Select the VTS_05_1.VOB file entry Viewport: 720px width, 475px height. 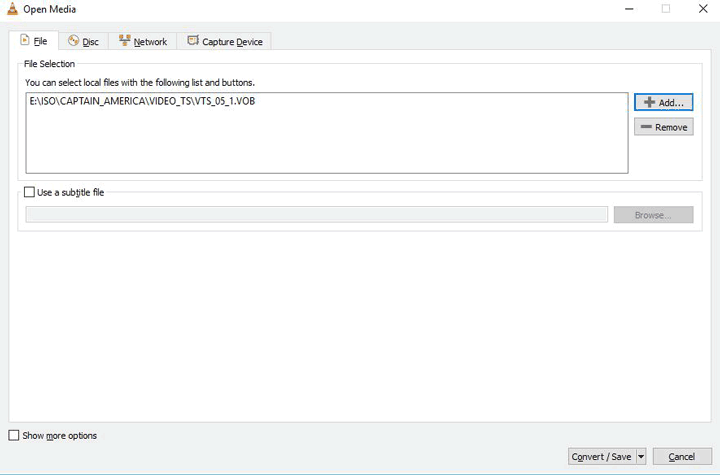[x=141, y=102]
